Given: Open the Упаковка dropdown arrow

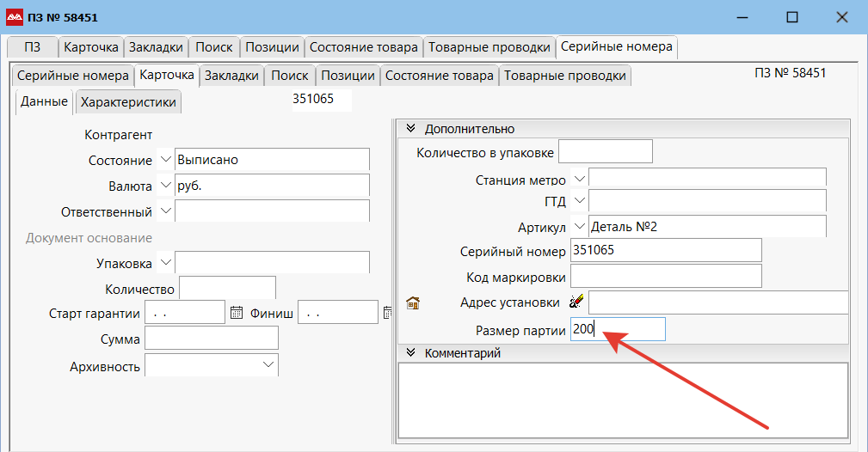Looking at the screenshot, I should click(x=166, y=262).
